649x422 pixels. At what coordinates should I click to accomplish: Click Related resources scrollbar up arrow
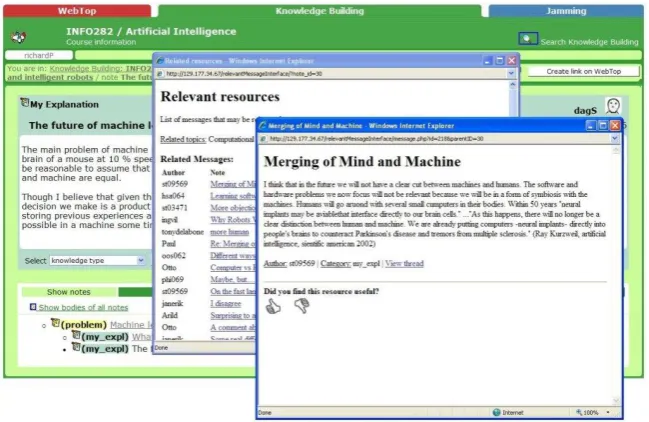pyautogui.click(x=512, y=85)
